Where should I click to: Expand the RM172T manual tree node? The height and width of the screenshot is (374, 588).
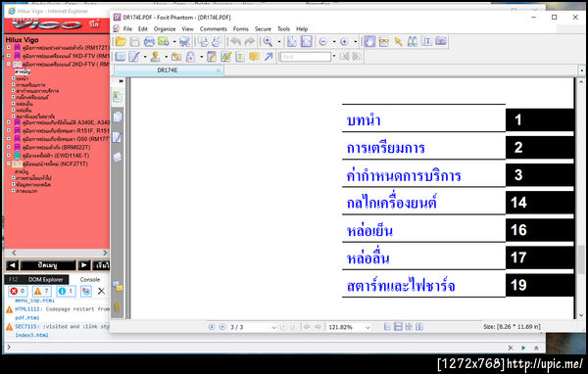[x=8, y=48]
